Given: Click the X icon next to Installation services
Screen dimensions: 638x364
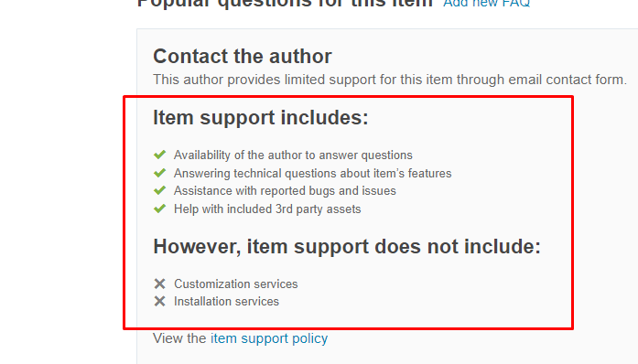Looking at the screenshot, I should tap(159, 301).
